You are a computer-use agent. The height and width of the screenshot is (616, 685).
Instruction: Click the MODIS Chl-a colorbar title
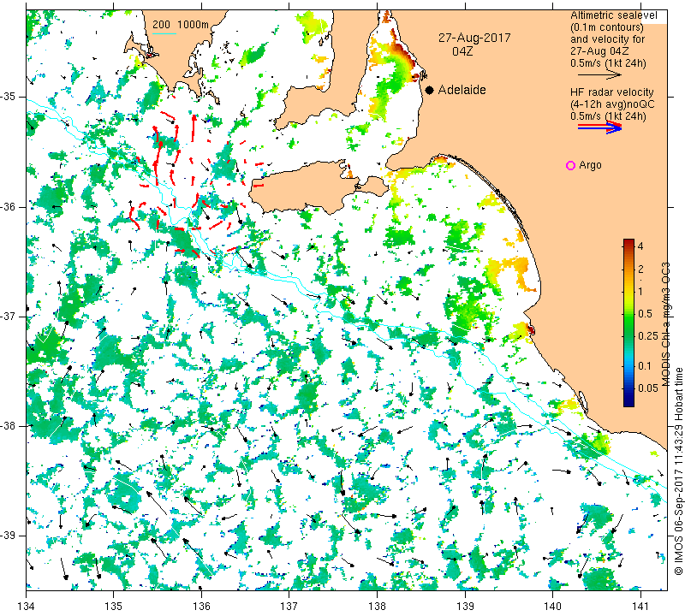[x=665, y=324]
